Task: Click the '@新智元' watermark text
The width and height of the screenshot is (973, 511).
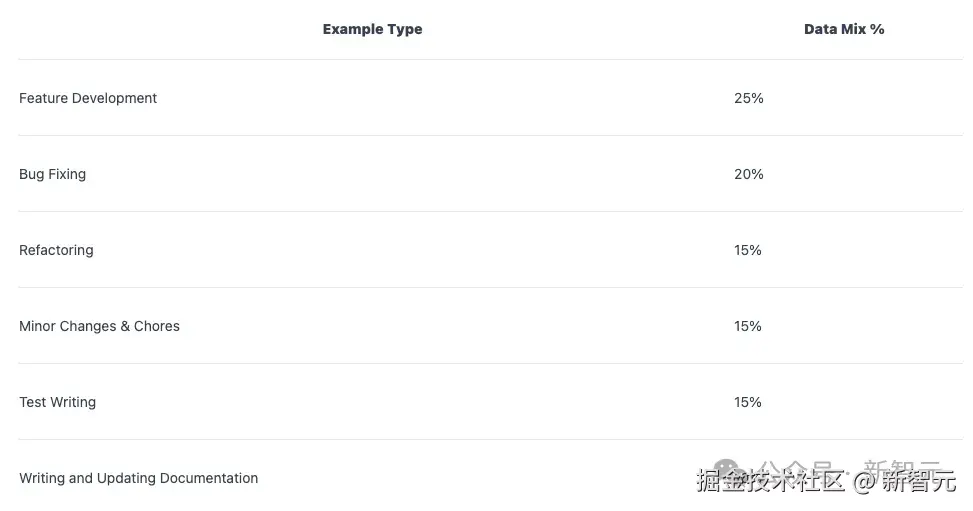Action: click(x=905, y=482)
